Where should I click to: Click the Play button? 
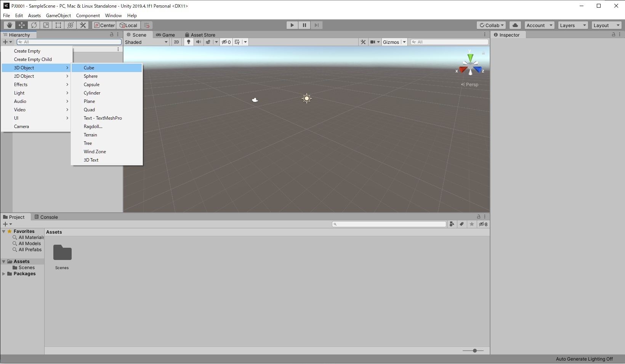click(292, 25)
